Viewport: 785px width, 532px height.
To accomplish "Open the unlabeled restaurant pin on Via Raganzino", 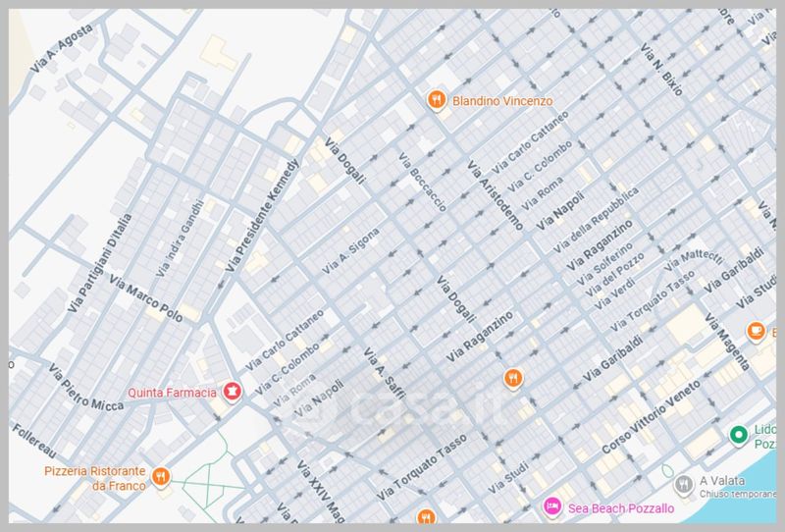I will click(511, 378).
